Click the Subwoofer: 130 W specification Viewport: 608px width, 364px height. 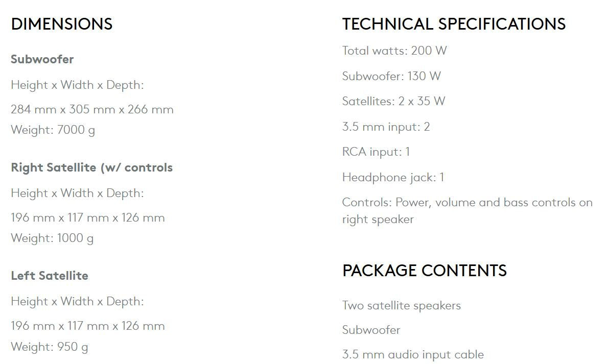click(391, 76)
